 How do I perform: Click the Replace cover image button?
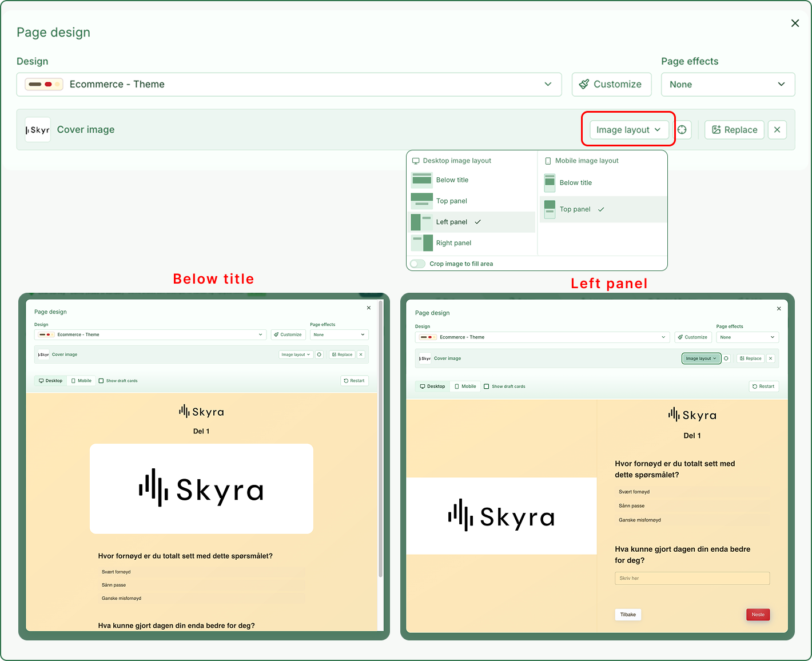[734, 130]
